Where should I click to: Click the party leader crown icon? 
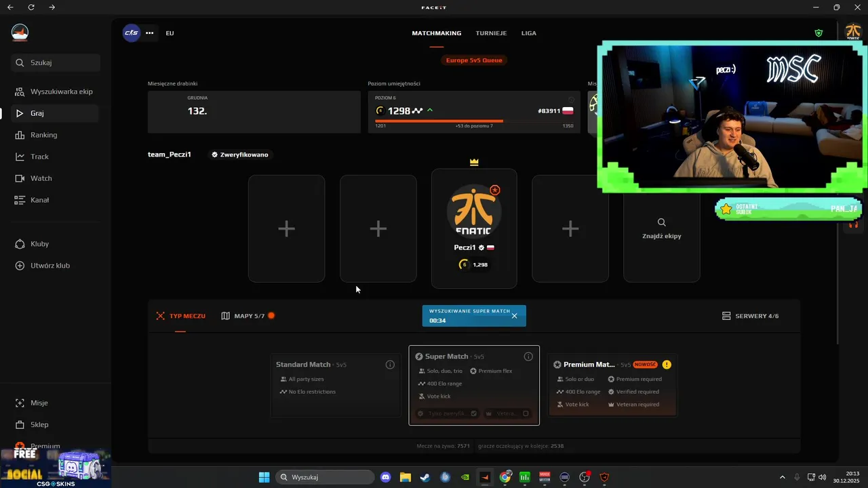pyautogui.click(x=474, y=163)
